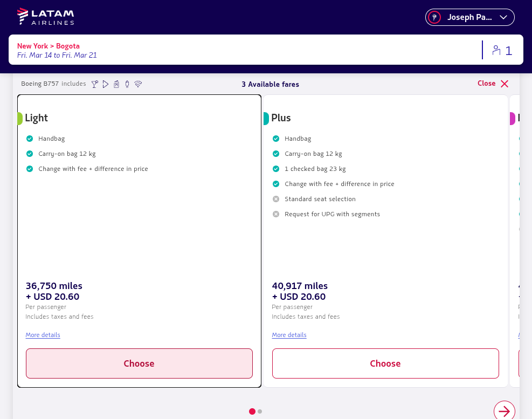The image size is (532, 419).
Task: Click the Wi-Fi amenity icon
Action: 138,84
